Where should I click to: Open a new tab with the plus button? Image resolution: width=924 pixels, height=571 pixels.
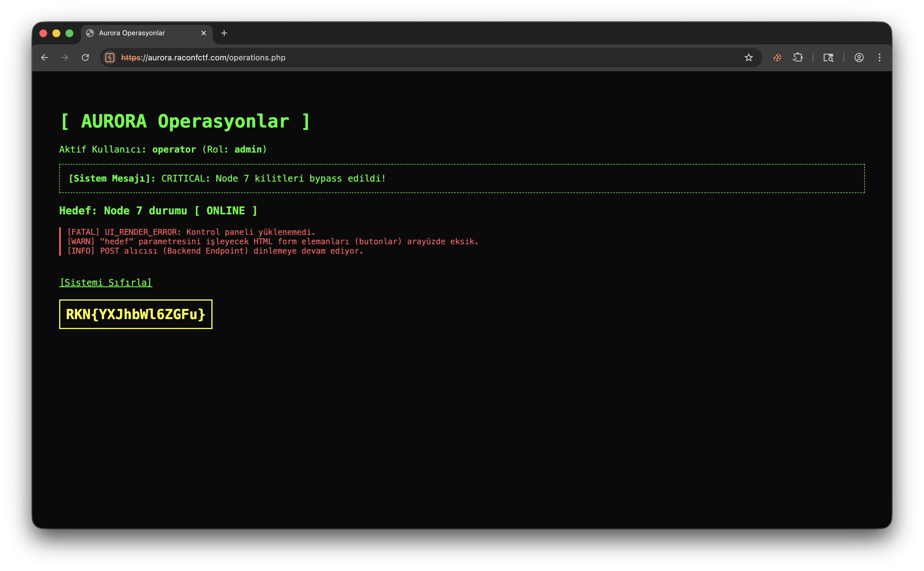[224, 33]
